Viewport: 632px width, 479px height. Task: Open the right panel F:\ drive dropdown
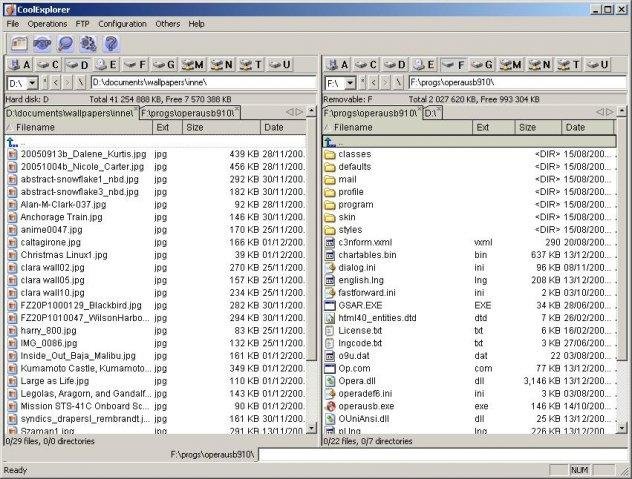tap(350, 83)
